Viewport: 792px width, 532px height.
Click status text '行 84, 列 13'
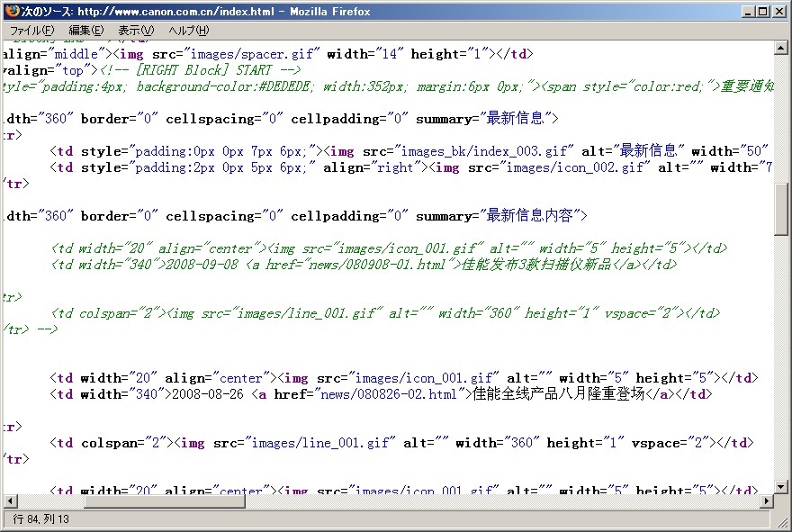pos(40,518)
